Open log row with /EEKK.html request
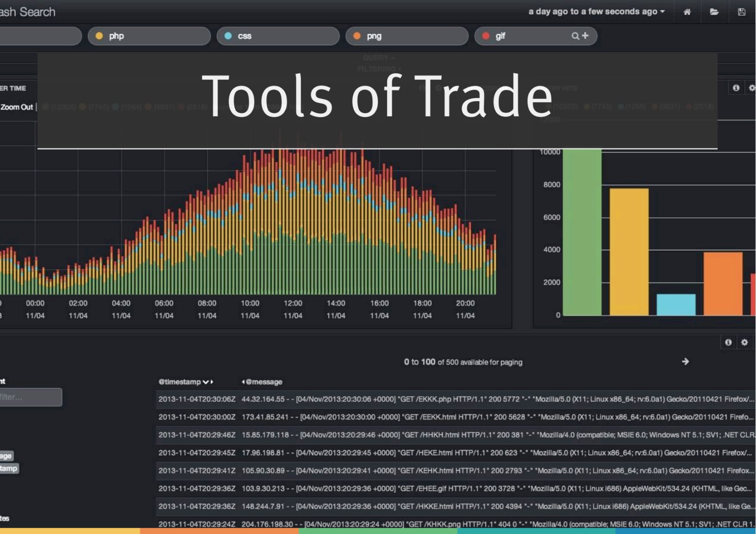The height and width of the screenshot is (534, 756). coord(456,417)
